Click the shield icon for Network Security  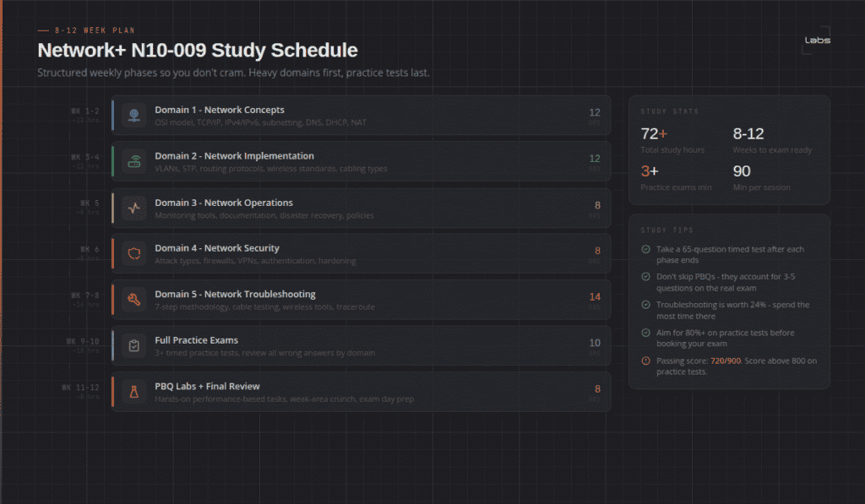[134, 253]
